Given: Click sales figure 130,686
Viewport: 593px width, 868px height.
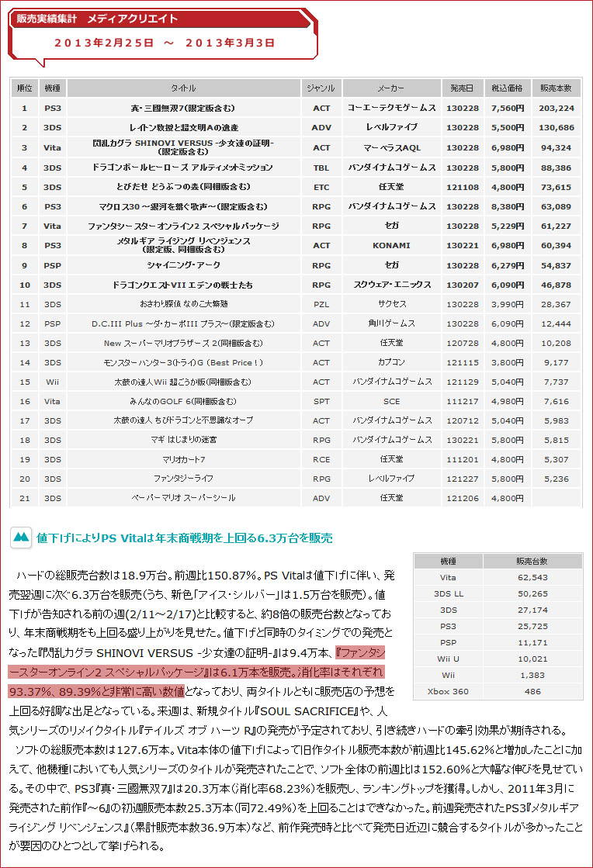Looking at the screenshot, I should (557, 127).
